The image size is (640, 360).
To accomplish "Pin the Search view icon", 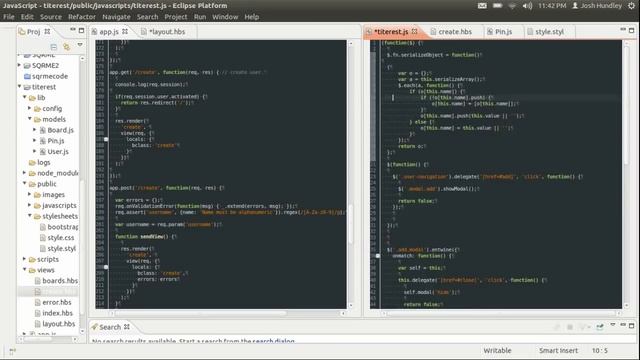I will click(x=600, y=327).
